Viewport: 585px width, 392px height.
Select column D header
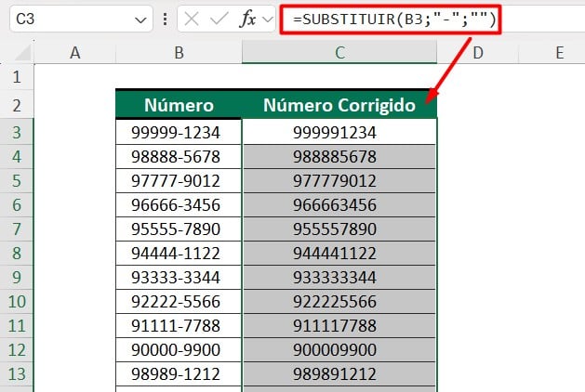[x=477, y=53]
